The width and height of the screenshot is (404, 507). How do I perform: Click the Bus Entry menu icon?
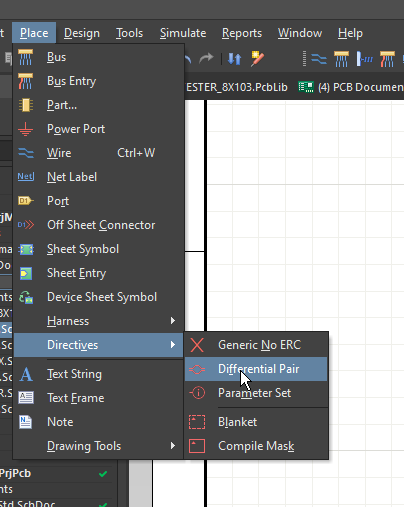(26, 81)
